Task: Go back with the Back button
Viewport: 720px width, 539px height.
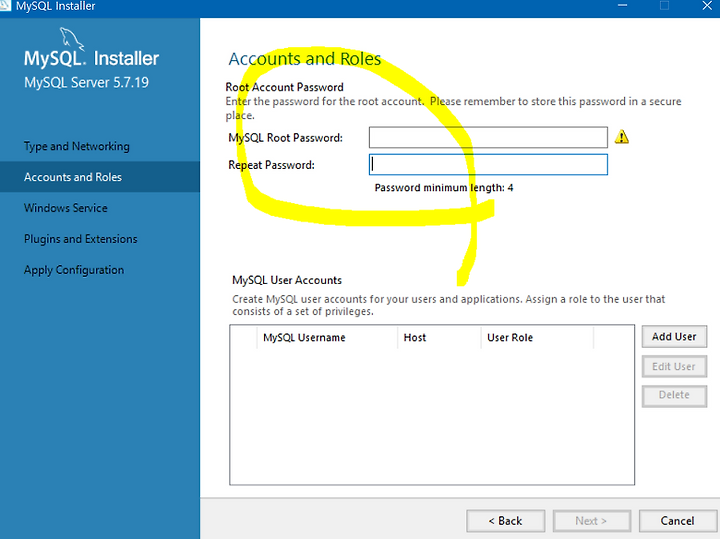Action: tap(506, 521)
